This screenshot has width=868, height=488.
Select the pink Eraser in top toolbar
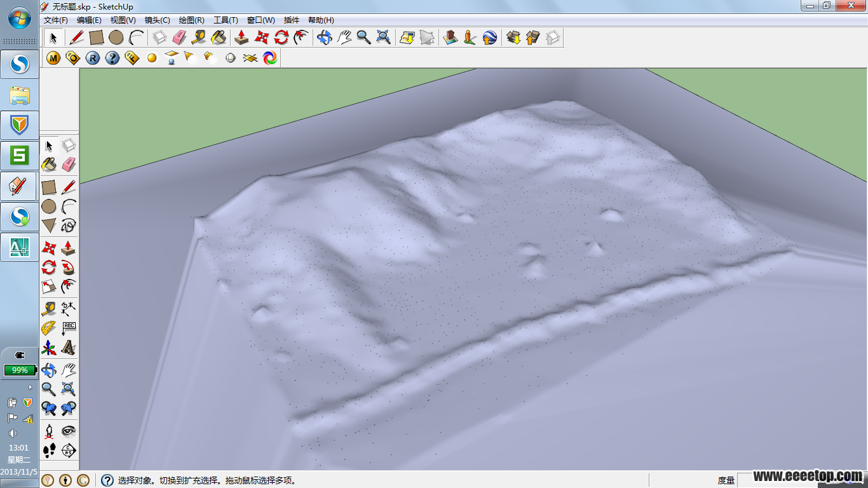tap(179, 37)
